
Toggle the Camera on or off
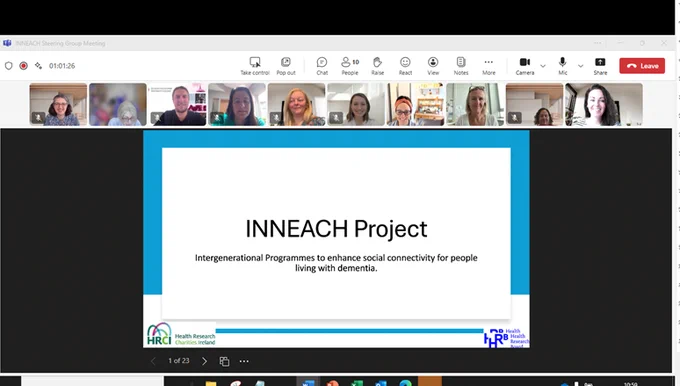coord(525,66)
